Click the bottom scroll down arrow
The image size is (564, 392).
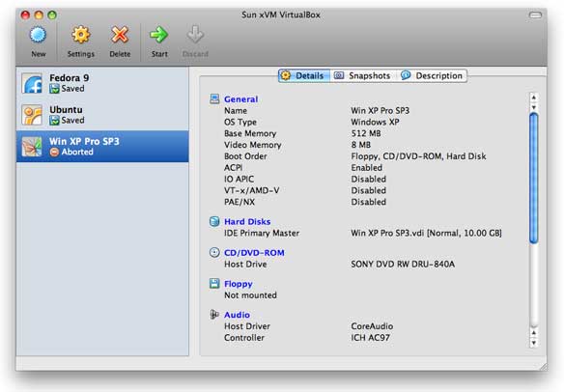534,343
